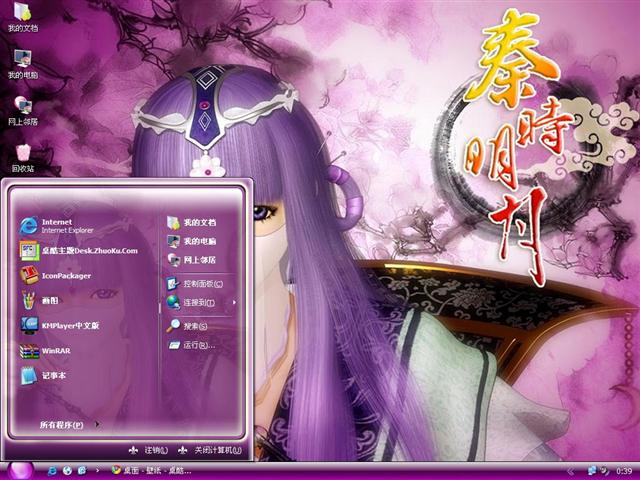Click the purple Start orb button
The height and width of the screenshot is (480, 640).
tap(20, 471)
